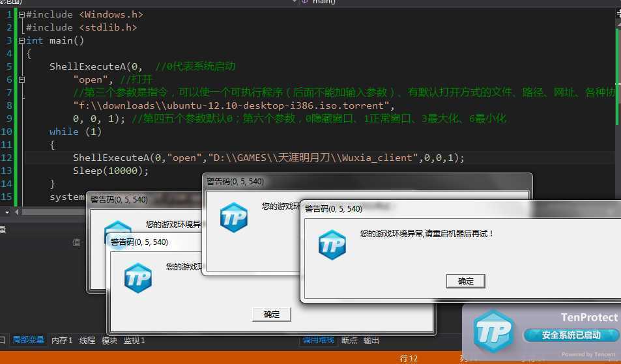This screenshot has width=621, height=364.
Task: Switch to the 模块 tab
Action: point(109,341)
